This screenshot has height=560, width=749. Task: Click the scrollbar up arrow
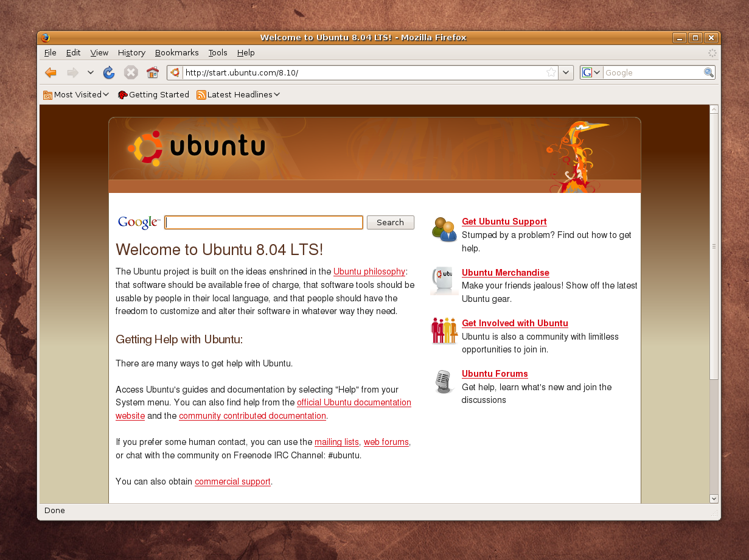[714, 110]
